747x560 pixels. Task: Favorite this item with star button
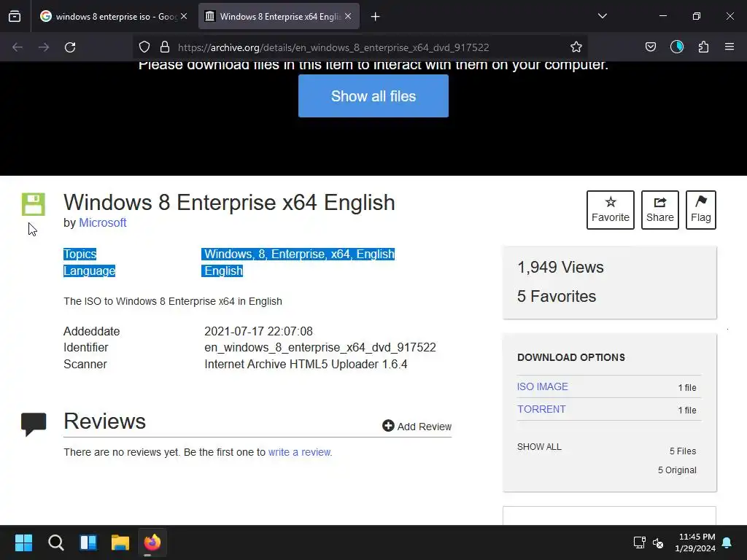click(611, 210)
